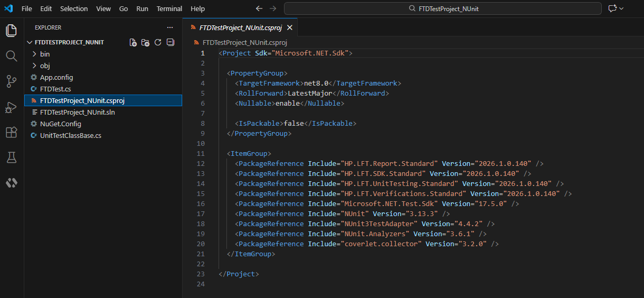Collapse all folders in Explorer

[170, 42]
